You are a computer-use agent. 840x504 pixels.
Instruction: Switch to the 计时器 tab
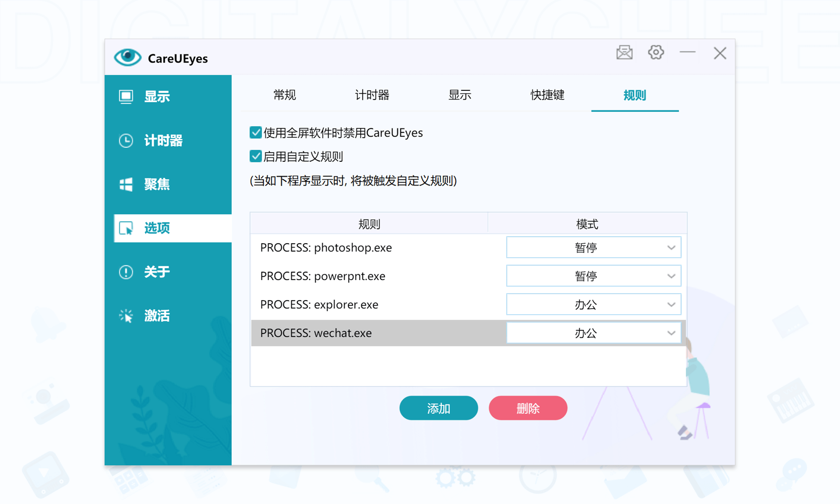pos(372,95)
